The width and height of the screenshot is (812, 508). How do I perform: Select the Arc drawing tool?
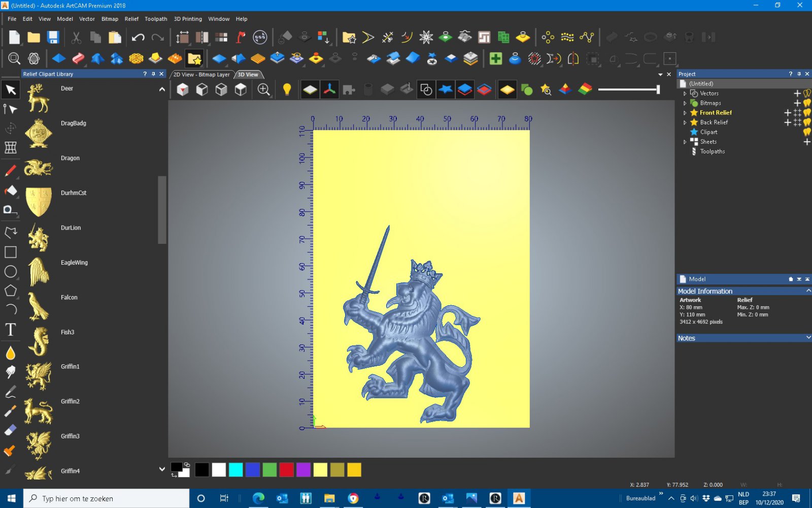pos(10,310)
